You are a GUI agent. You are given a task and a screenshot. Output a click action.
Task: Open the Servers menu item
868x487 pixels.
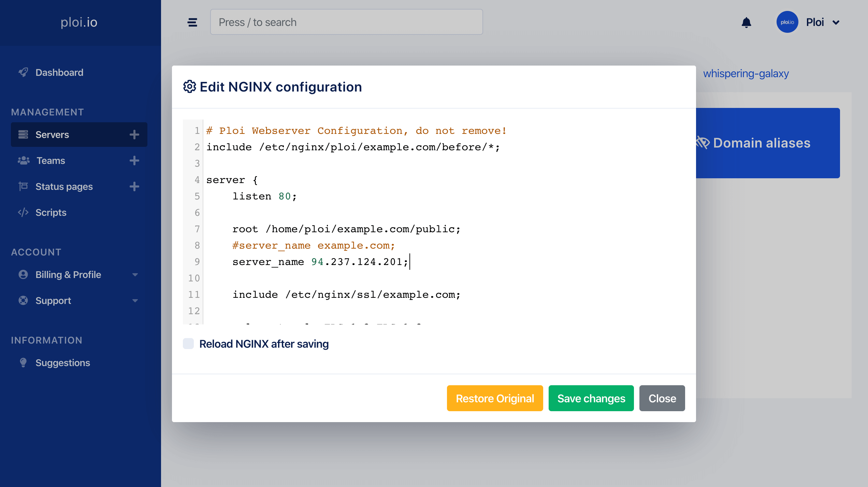52,135
